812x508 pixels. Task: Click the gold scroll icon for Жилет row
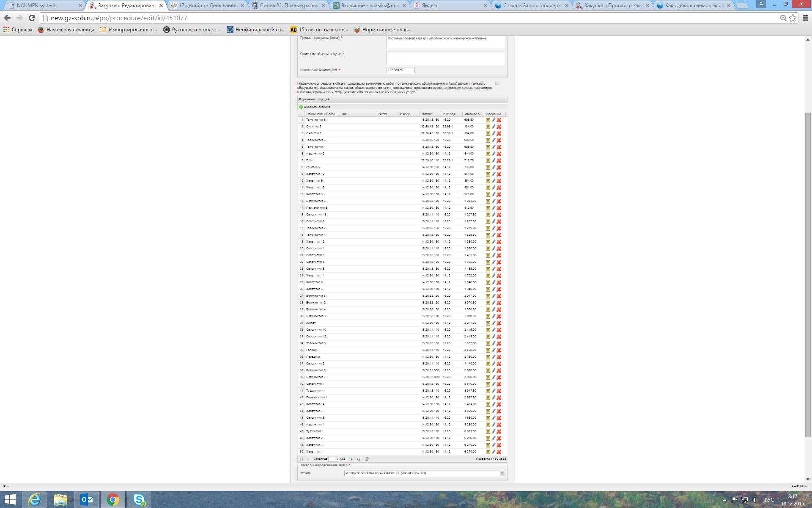pyautogui.click(x=488, y=323)
